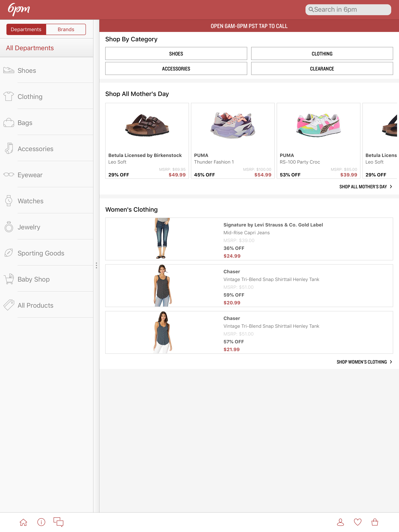The height and width of the screenshot is (532, 399).
Task: Tap the Open 6AM-8PM tap to call banner
Action: point(249,26)
